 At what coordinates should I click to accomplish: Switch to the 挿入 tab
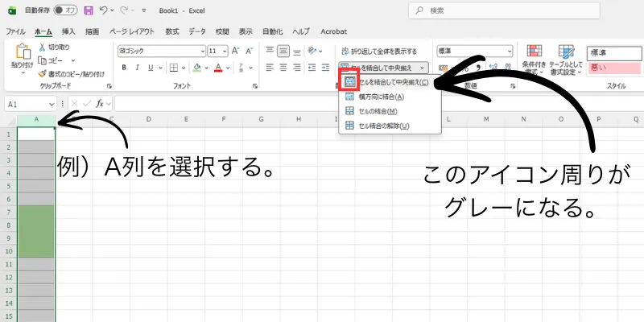point(68,31)
